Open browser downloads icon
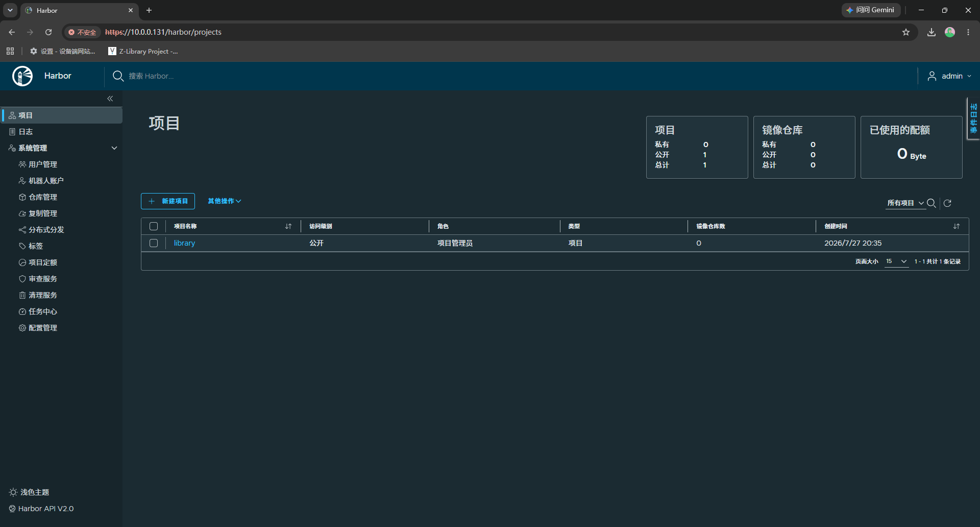 click(x=932, y=32)
